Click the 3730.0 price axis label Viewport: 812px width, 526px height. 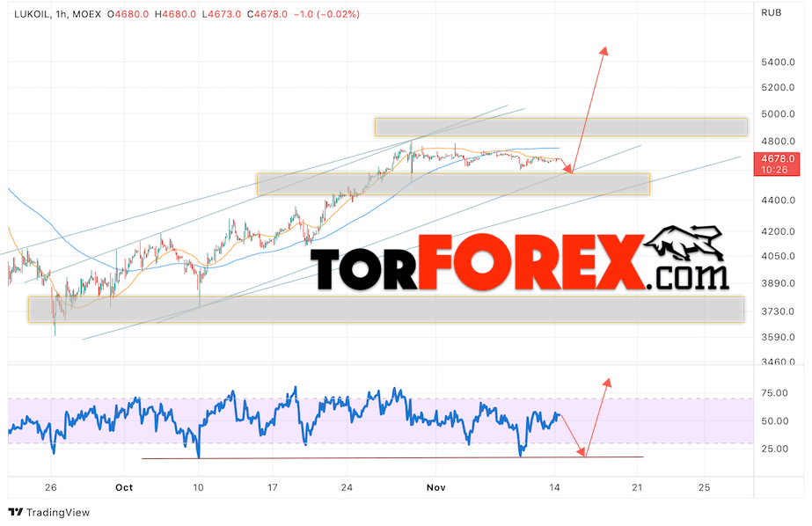pos(778,311)
